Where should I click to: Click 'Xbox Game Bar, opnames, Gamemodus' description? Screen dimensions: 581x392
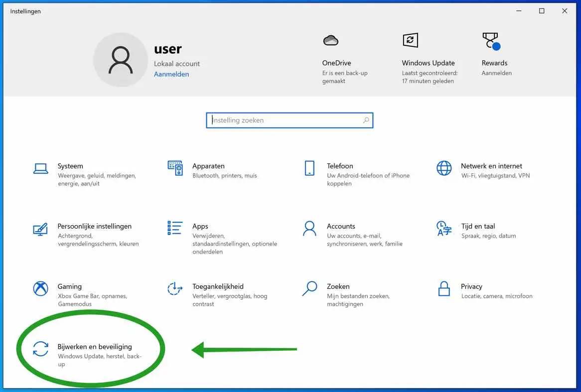(x=92, y=300)
